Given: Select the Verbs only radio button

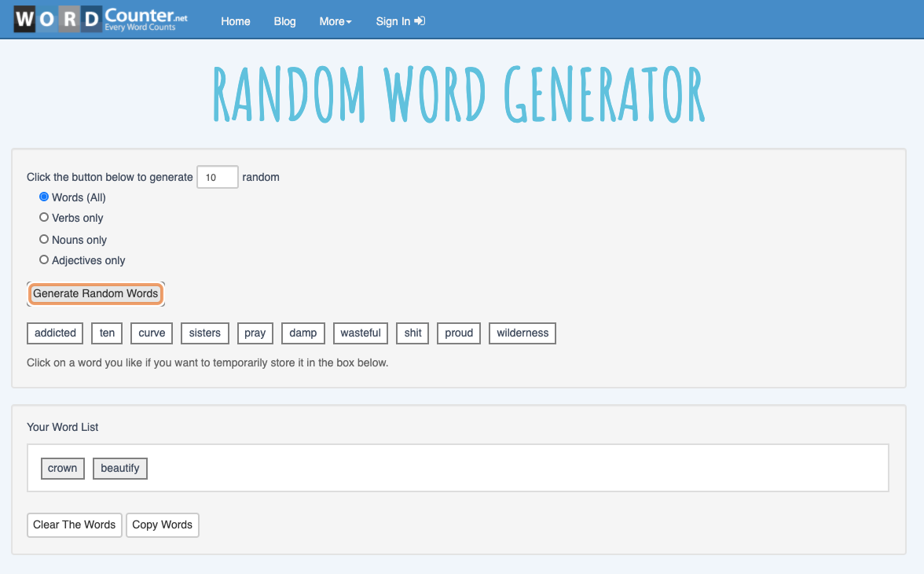Looking at the screenshot, I should (44, 218).
